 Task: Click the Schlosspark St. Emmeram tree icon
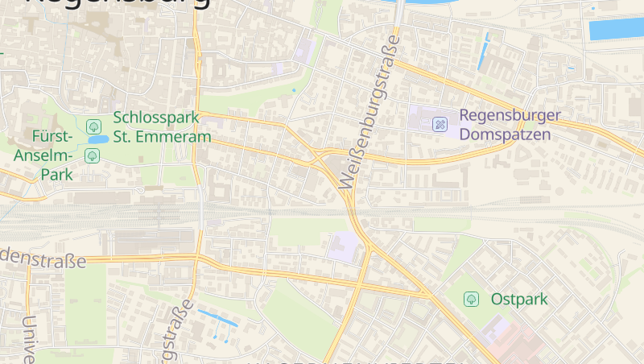coord(93,126)
